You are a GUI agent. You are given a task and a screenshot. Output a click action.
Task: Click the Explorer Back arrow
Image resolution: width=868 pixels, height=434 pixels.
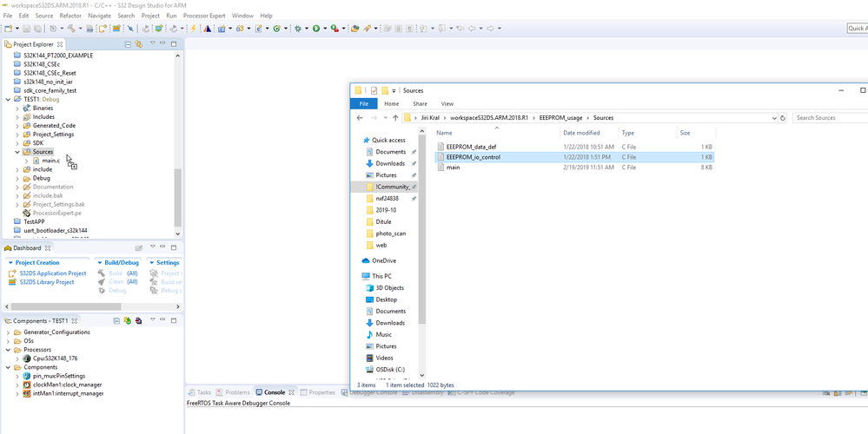[x=360, y=118]
